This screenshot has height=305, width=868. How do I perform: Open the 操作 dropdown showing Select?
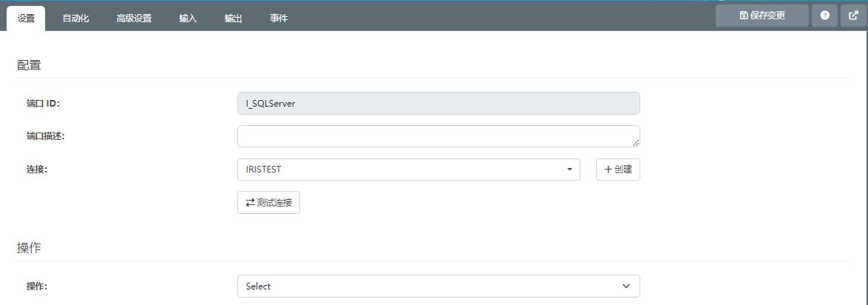tap(438, 286)
